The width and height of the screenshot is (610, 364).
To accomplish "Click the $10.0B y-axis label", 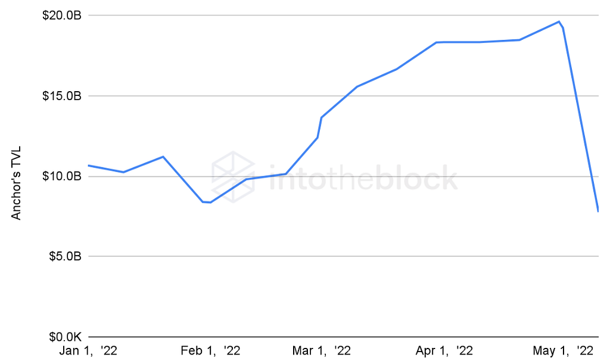I will pos(61,176).
